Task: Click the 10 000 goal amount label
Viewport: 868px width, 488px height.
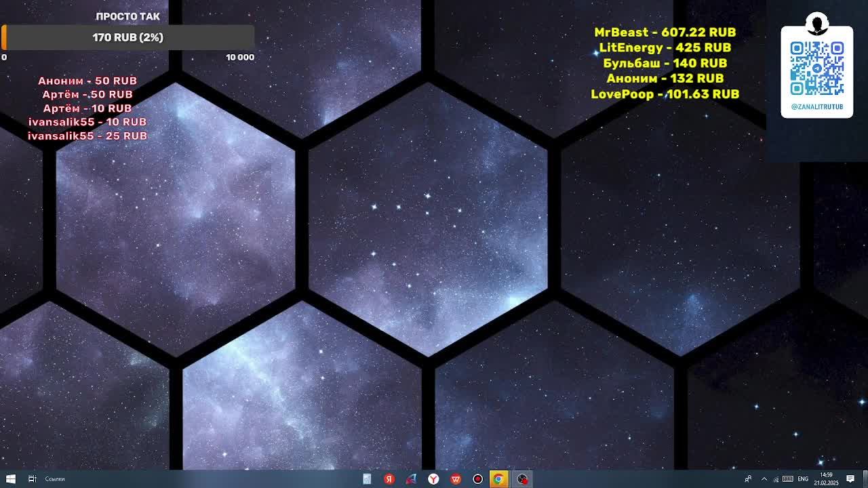Action: (x=240, y=58)
